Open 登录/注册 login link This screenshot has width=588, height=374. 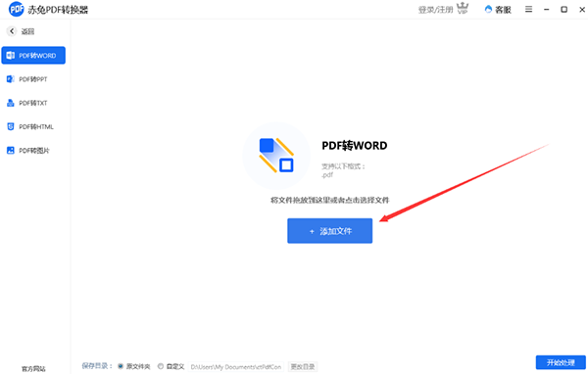point(435,10)
